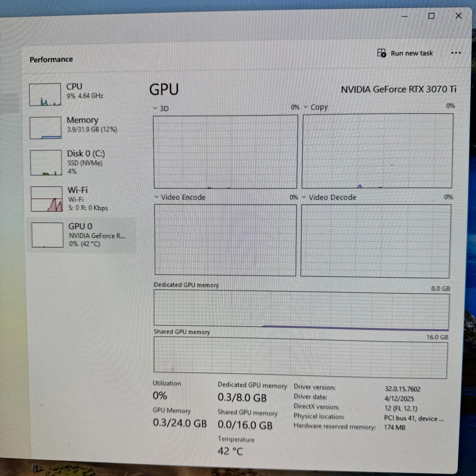476x476 pixels.
Task: Click the 0% Utilization value
Action: click(x=160, y=395)
